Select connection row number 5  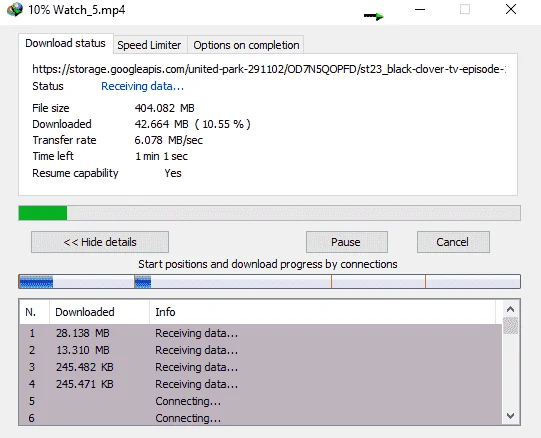260,401
